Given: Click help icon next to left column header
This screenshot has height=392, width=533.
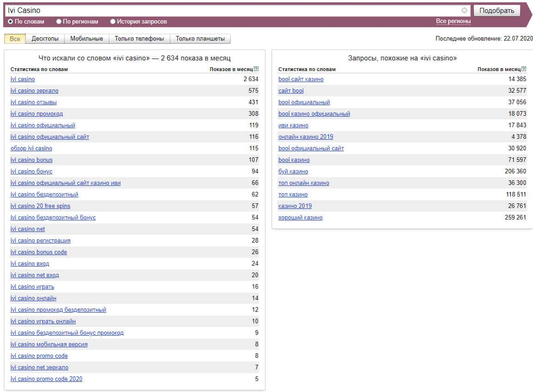Looking at the screenshot, I should point(256,69).
